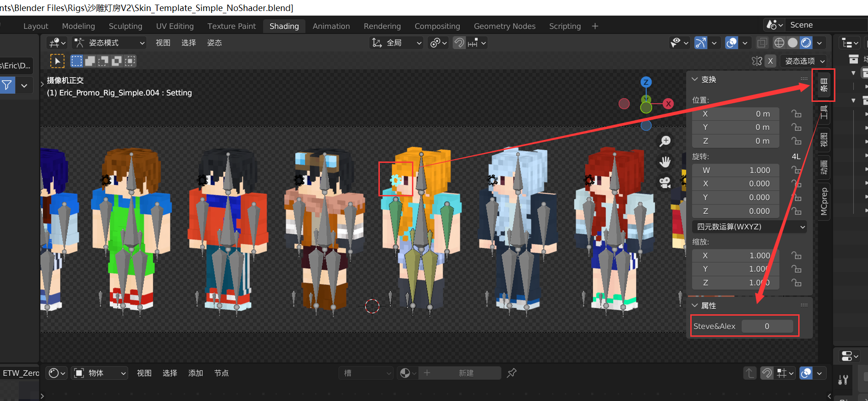The image size is (868, 401).
Task: Choose the intersect selection mode icon
Action: 130,61
